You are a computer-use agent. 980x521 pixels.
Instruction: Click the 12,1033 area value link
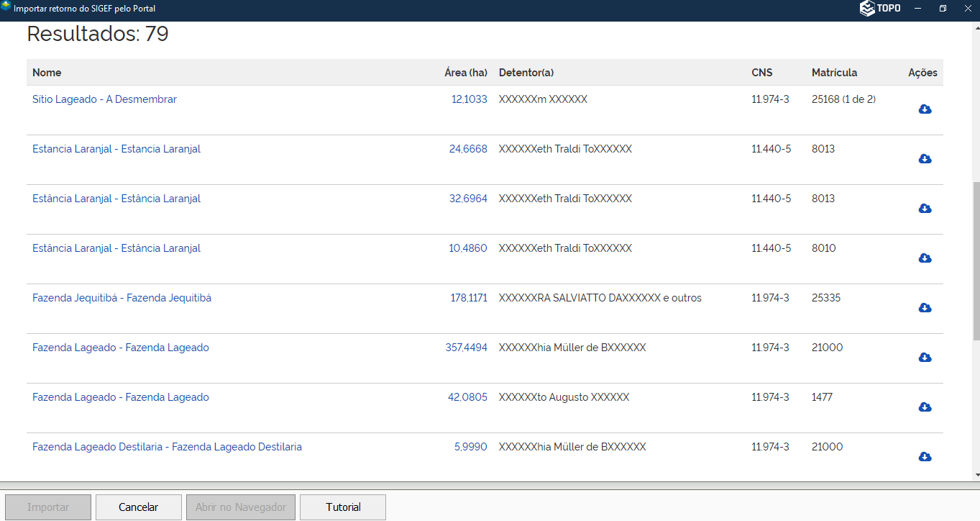[469, 99]
